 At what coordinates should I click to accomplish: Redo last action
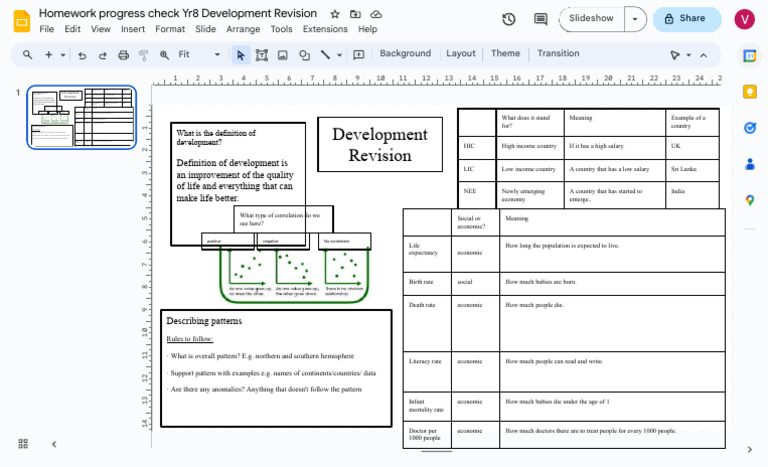coord(102,55)
